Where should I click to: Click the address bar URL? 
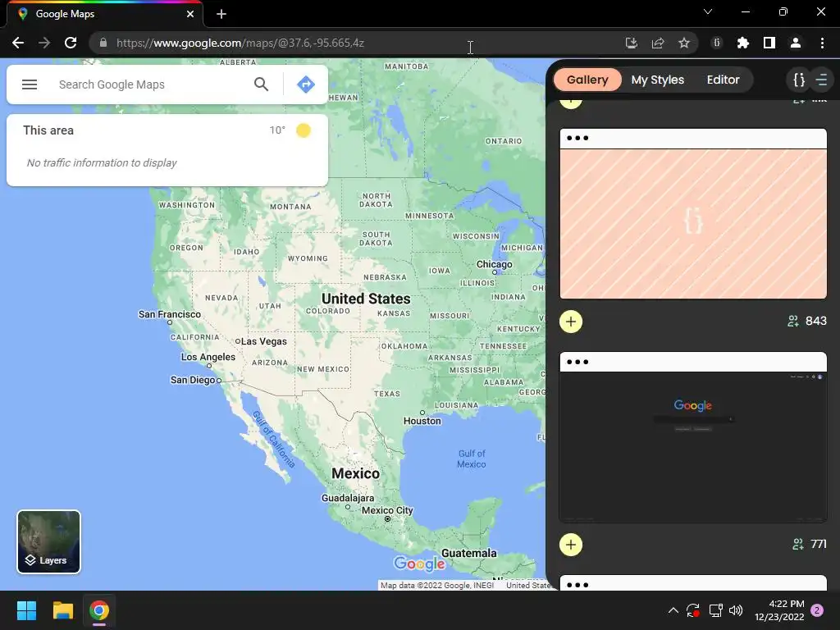[x=240, y=43]
